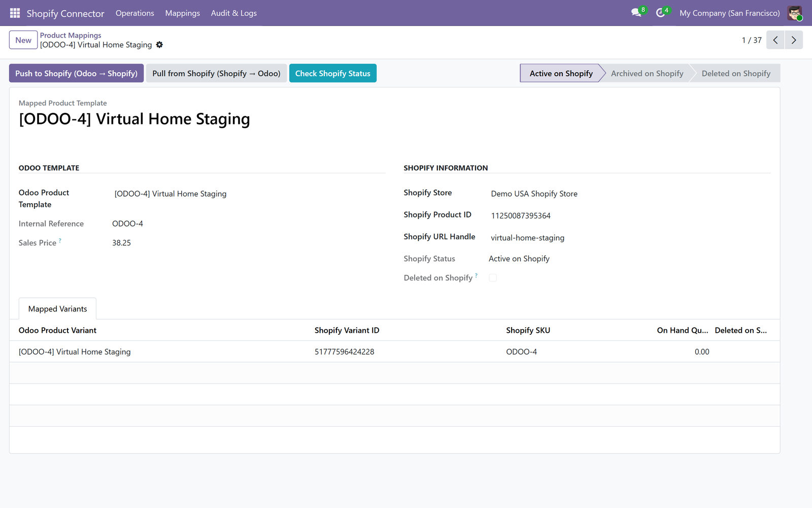The height and width of the screenshot is (508, 812).
Task: Open the Mappings menu
Action: click(183, 13)
